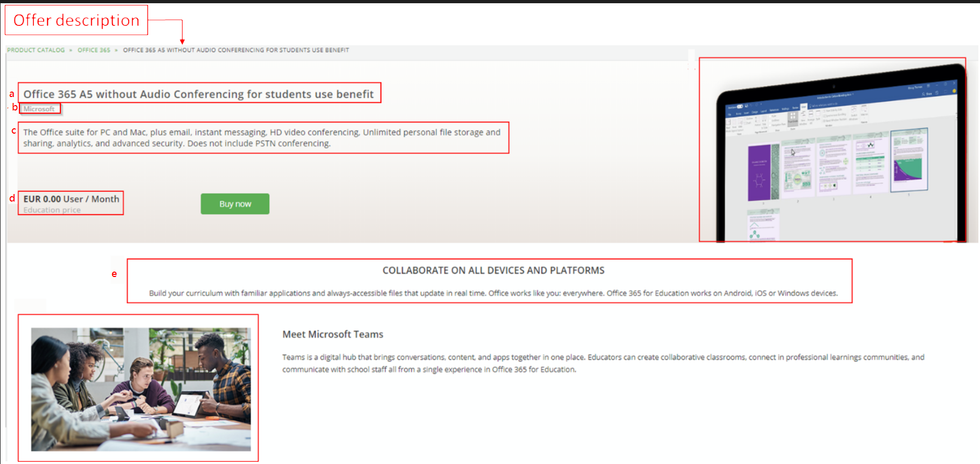980x464 pixels.
Task: Click the Microsoft vendor label
Action: click(39, 109)
